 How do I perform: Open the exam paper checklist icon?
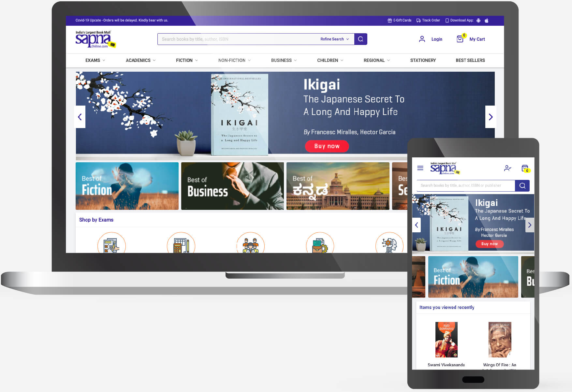111,243
